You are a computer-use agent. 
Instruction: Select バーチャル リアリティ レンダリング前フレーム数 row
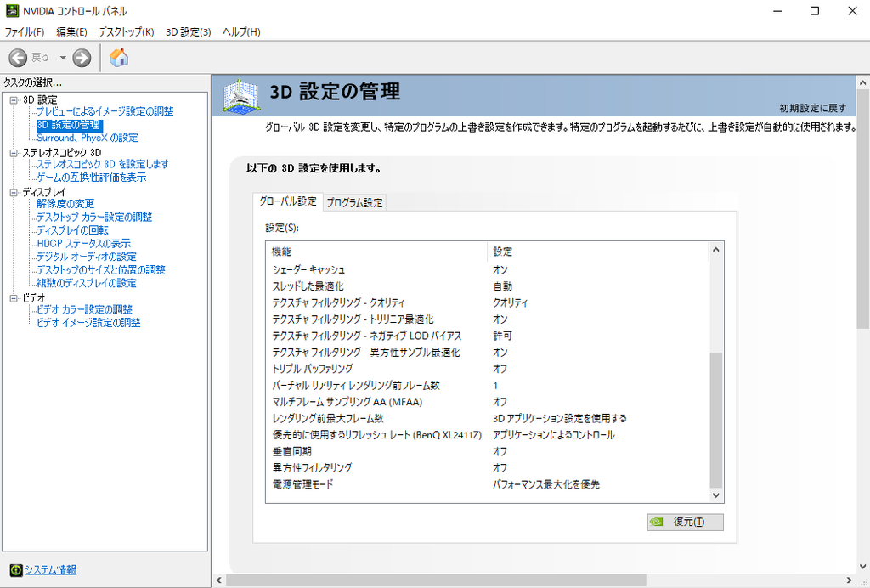[487, 386]
